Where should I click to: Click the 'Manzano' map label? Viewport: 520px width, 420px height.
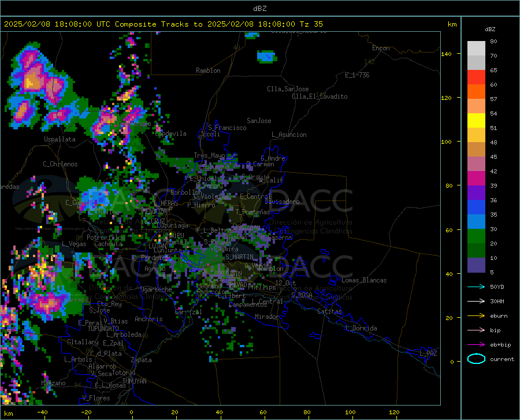(x=53, y=383)
